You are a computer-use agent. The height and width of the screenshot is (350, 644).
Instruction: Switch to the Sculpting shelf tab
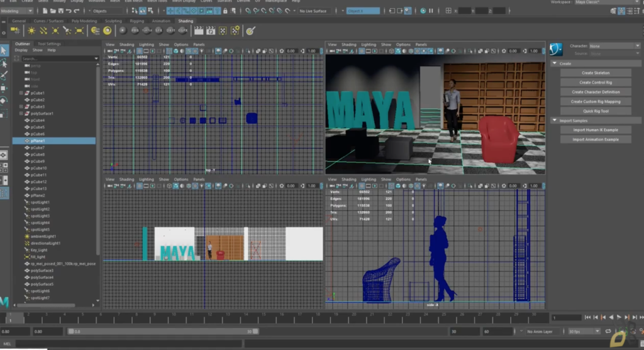click(x=113, y=21)
